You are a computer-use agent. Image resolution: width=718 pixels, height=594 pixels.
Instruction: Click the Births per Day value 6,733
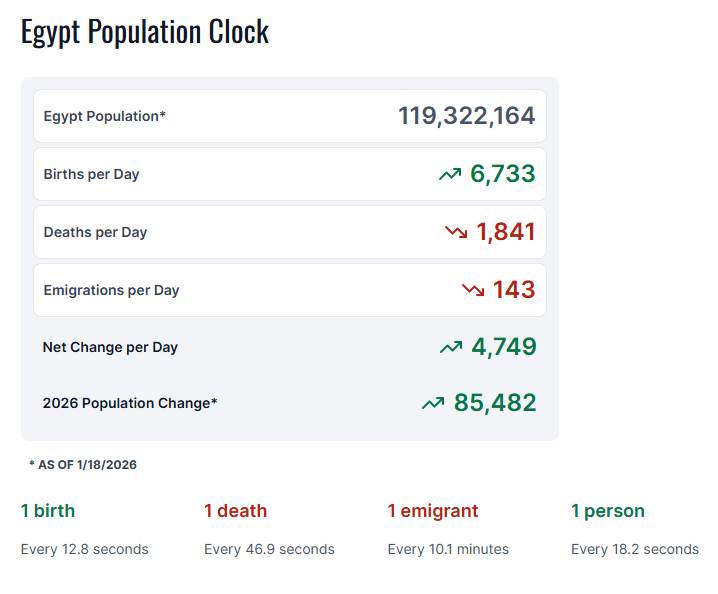point(502,174)
